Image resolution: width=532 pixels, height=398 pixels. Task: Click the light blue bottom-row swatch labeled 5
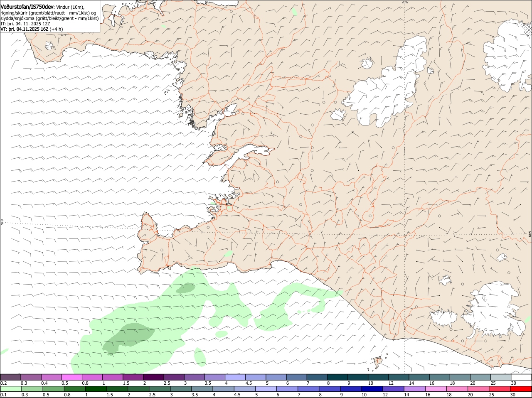coord(266,389)
